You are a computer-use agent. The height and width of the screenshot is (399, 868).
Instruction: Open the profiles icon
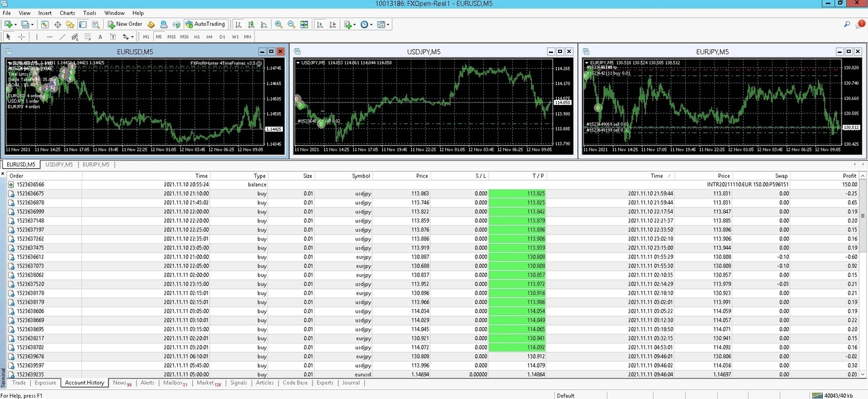tap(25, 24)
